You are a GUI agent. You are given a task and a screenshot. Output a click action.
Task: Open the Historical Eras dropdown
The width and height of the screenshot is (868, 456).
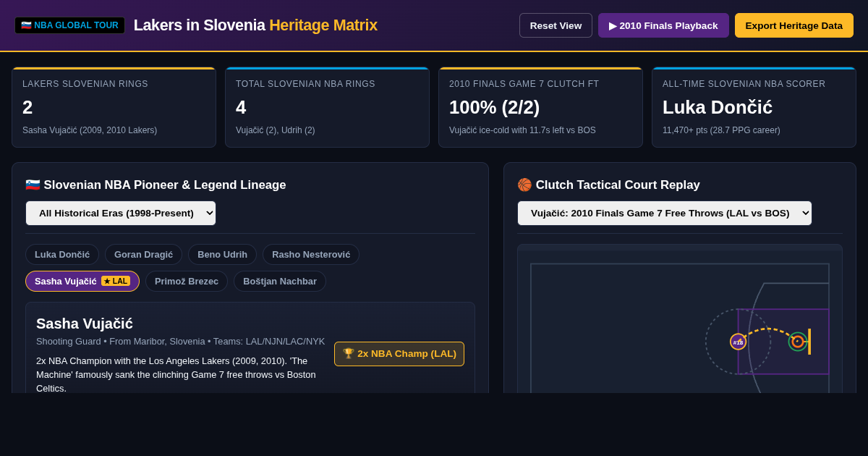pyautogui.click(x=121, y=213)
